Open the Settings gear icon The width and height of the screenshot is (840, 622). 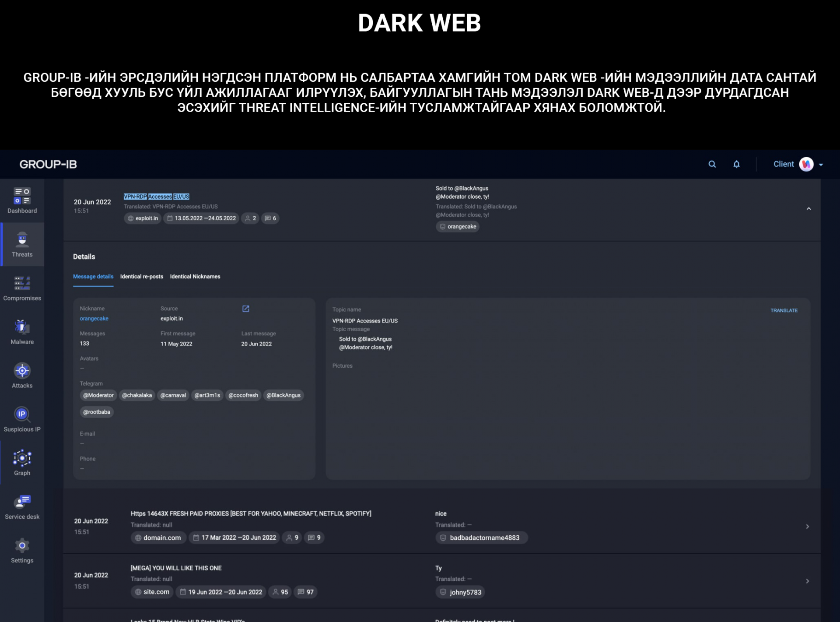22,546
